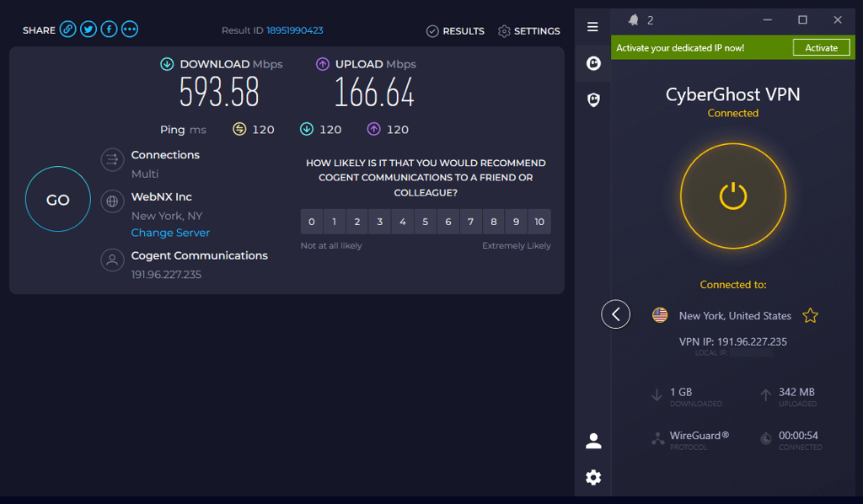The height and width of the screenshot is (504, 863).
Task: Click the upload ping latency icon
Action: point(373,129)
